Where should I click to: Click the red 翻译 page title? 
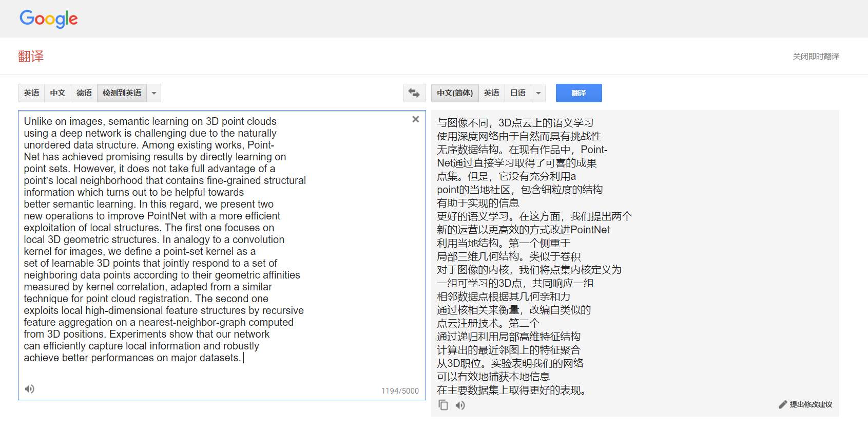(x=31, y=57)
